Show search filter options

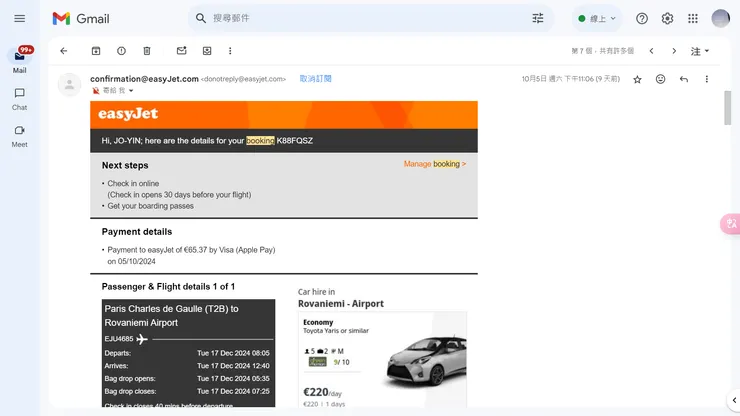tap(538, 18)
